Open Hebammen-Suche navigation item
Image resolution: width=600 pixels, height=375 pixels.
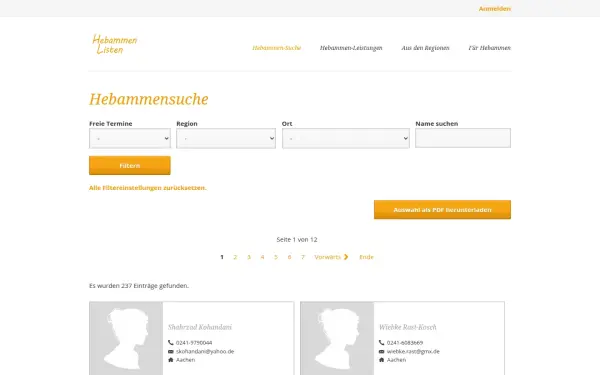(277, 48)
